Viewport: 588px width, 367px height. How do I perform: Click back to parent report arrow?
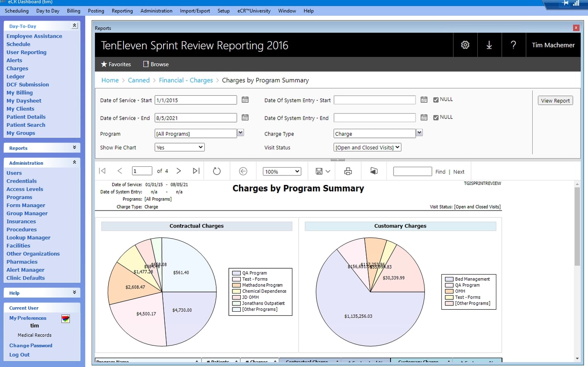pyautogui.click(x=243, y=171)
